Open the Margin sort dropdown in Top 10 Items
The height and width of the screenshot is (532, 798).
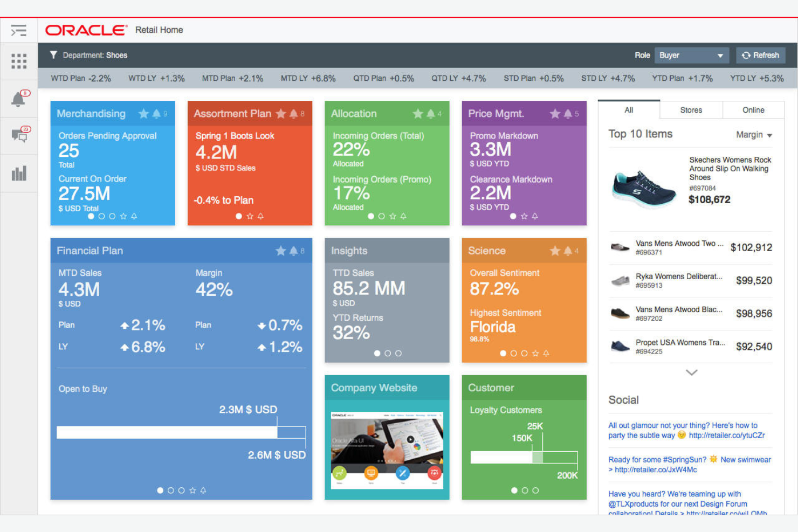[x=754, y=135]
